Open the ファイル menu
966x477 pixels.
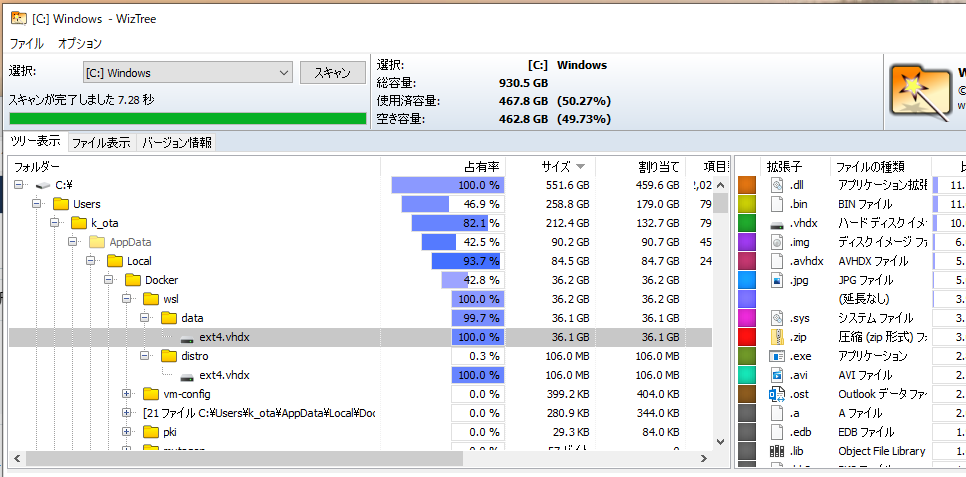click(26, 44)
